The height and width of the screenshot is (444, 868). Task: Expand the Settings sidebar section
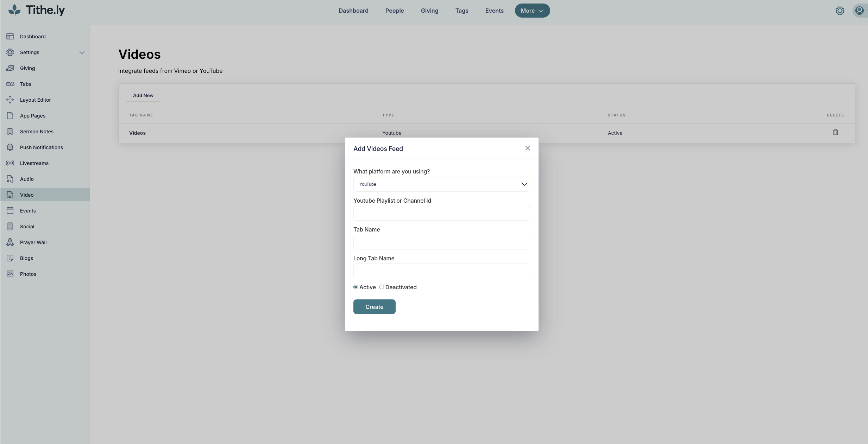pos(82,52)
